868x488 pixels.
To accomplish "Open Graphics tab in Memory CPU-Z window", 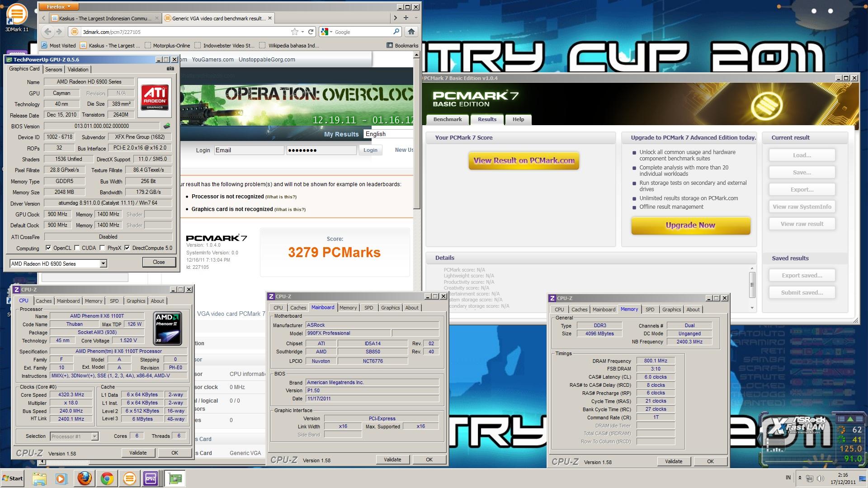I will pyautogui.click(x=671, y=310).
